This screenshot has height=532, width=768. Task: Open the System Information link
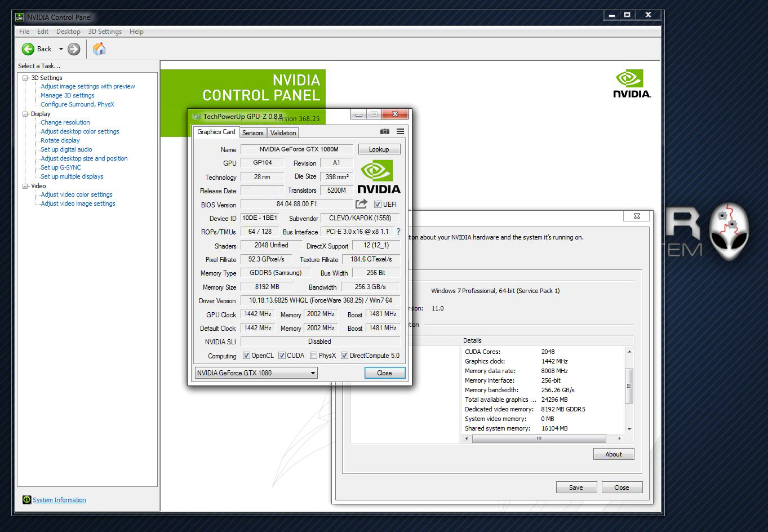tap(59, 500)
